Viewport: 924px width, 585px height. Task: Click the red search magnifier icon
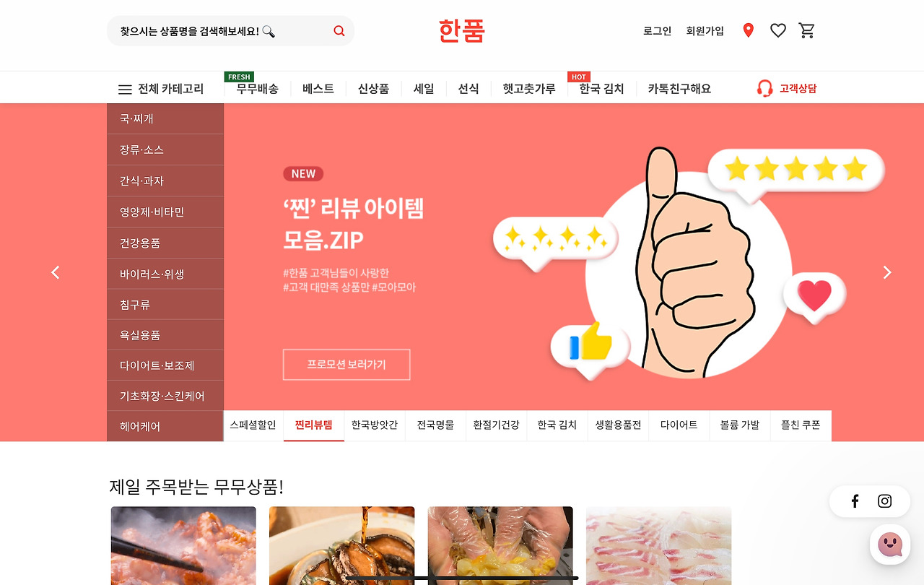[339, 31]
